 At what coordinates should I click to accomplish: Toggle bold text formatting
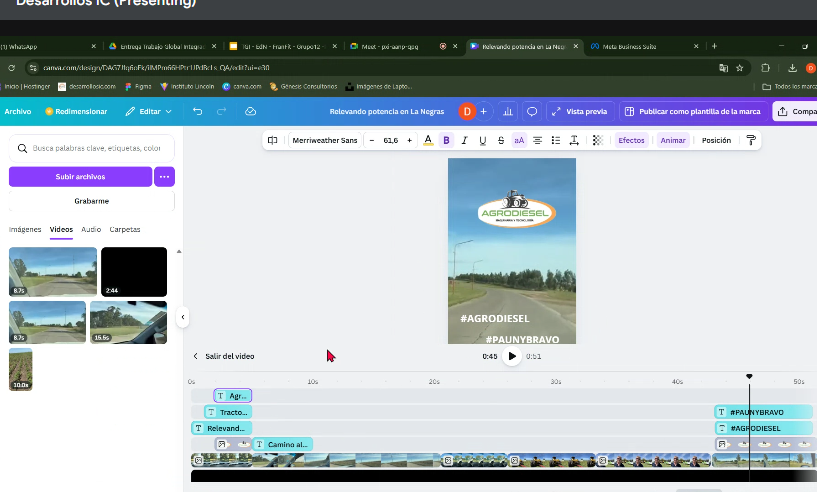(x=446, y=140)
